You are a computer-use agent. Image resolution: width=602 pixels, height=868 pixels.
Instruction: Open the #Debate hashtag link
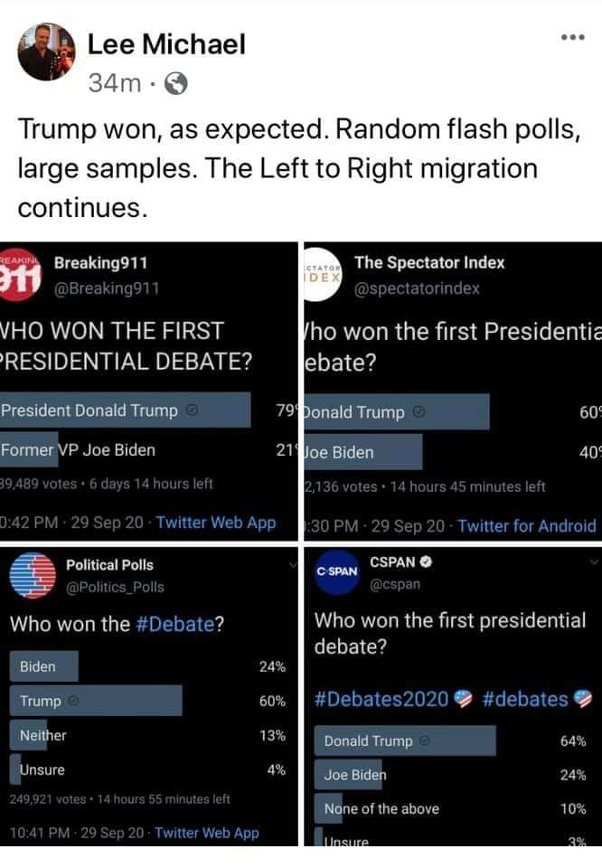(x=174, y=624)
